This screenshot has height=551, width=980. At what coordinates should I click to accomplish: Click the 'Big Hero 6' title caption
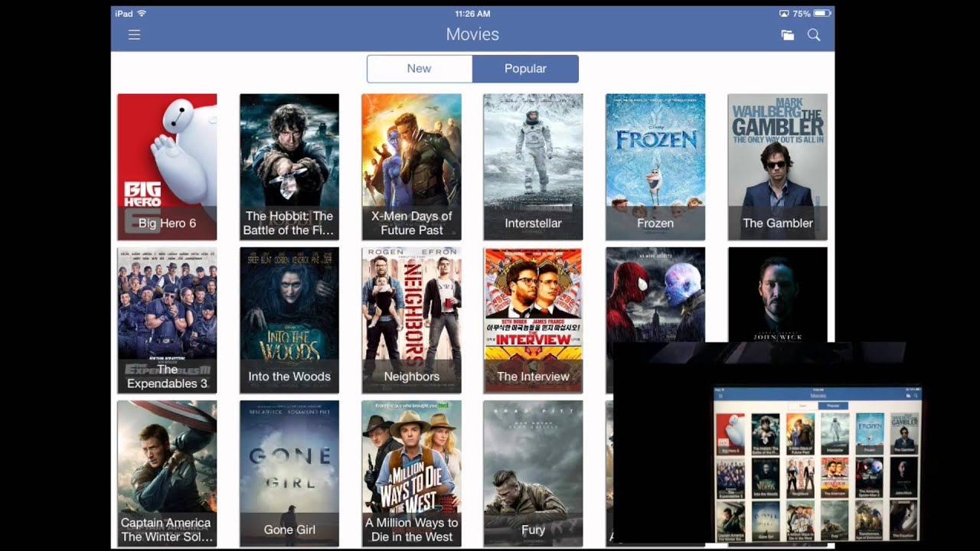coord(167,223)
